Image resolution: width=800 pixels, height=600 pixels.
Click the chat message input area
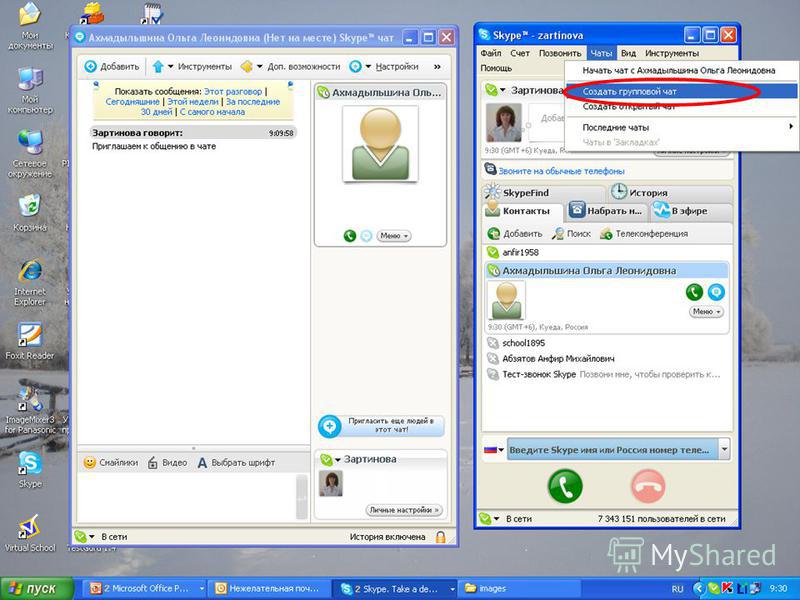186,496
